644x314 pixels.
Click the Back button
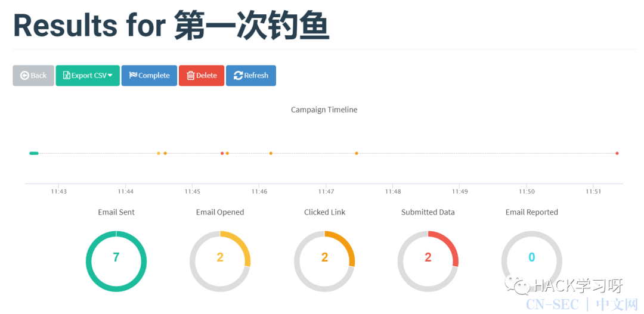tap(33, 76)
